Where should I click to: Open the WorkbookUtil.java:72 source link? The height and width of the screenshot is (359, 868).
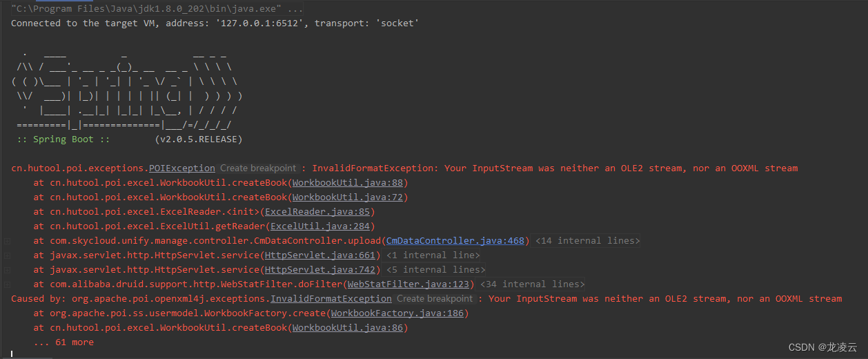coord(348,197)
